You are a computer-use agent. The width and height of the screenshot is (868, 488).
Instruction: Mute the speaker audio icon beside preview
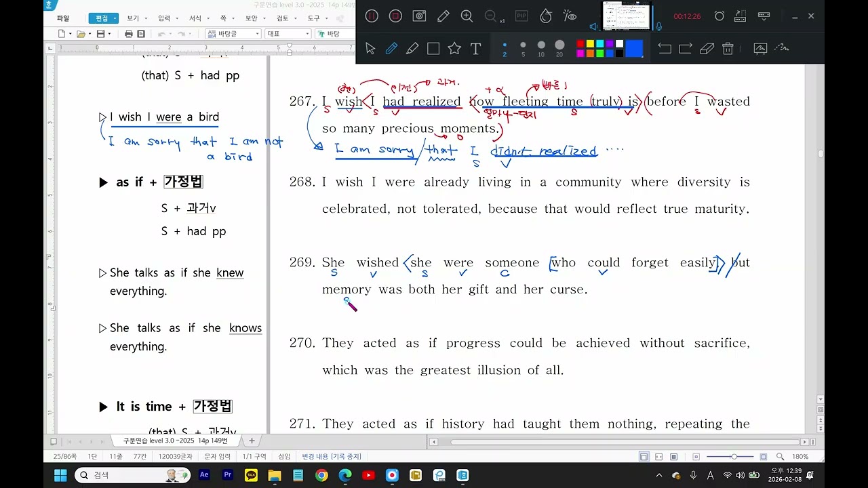pyautogui.click(x=594, y=26)
